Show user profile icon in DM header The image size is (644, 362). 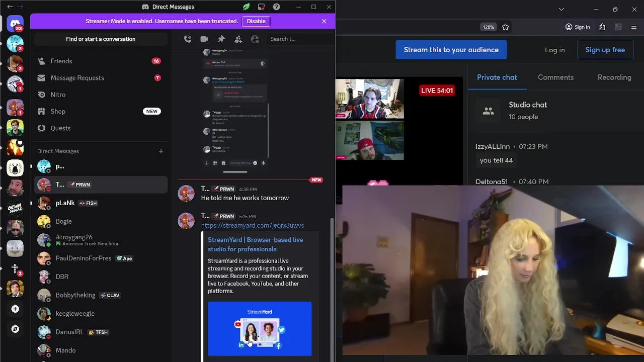click(x=255, y=39)
